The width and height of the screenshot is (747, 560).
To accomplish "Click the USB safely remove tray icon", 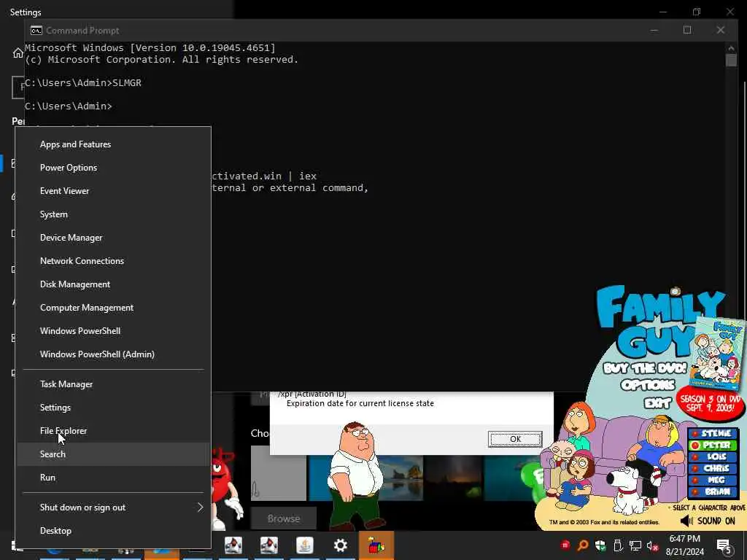I will 618,545.
